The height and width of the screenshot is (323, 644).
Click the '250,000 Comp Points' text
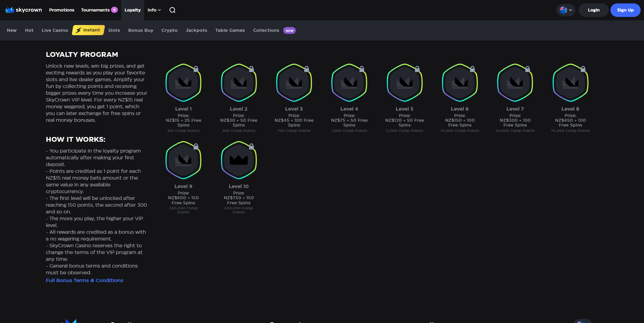pos(183,210)
